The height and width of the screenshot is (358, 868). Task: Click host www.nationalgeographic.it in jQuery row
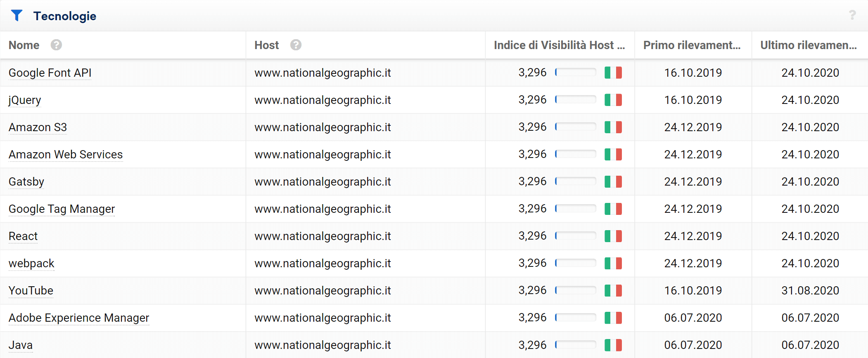pyautogui.click(x=323, y=100)
